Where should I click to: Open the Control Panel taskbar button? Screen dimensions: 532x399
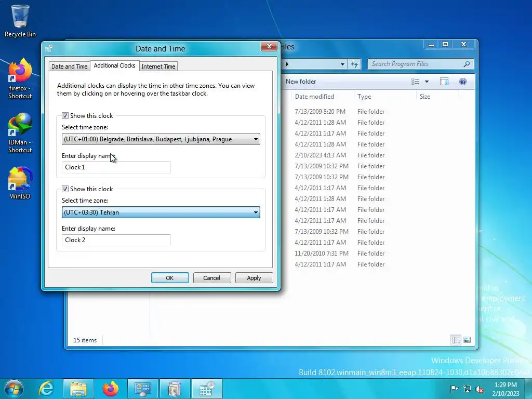click(143, 389)
